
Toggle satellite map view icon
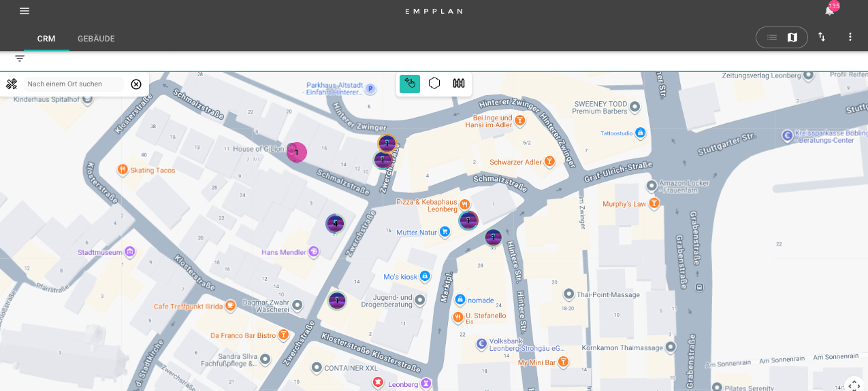[12, 84]
